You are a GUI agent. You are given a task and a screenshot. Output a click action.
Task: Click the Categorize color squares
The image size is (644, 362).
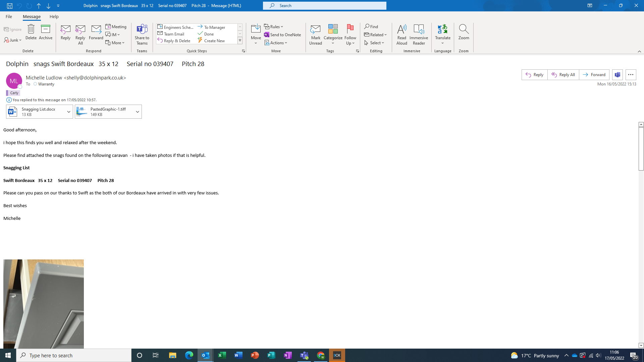(333, 29)
